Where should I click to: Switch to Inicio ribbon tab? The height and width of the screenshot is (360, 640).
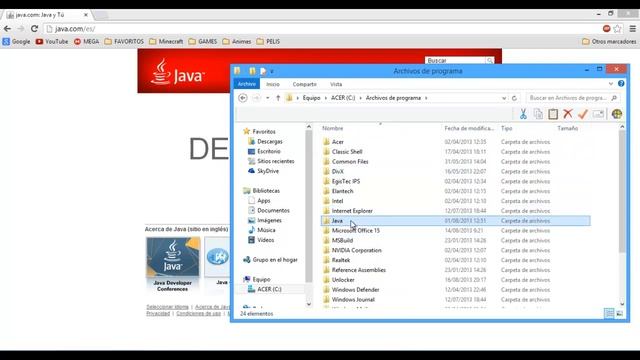(273, 84)
